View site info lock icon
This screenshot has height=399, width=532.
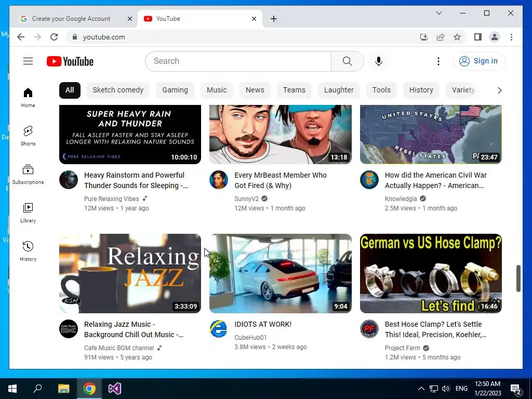pos(75,37)
